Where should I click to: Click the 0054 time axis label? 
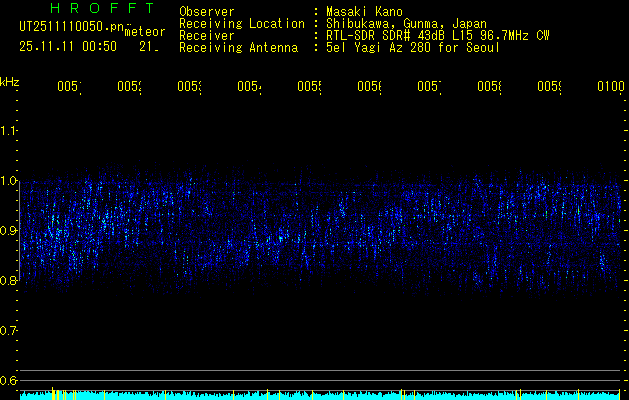(250, 87)
